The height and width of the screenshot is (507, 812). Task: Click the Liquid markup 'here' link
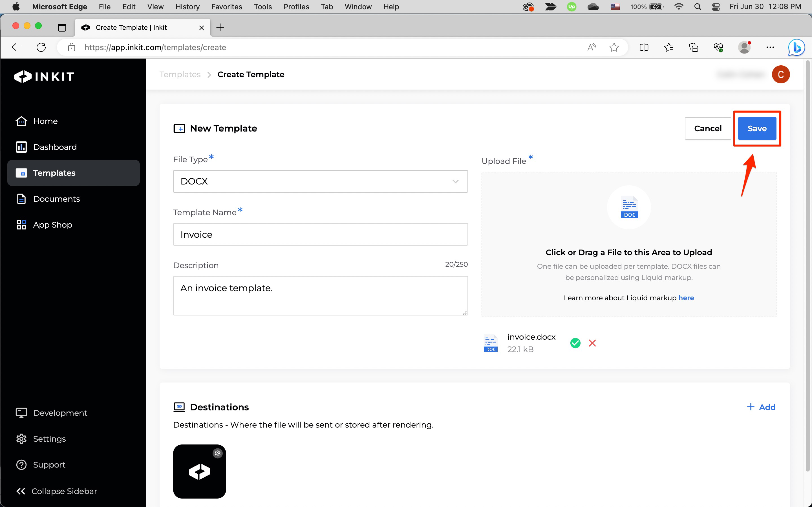[686, 298]
